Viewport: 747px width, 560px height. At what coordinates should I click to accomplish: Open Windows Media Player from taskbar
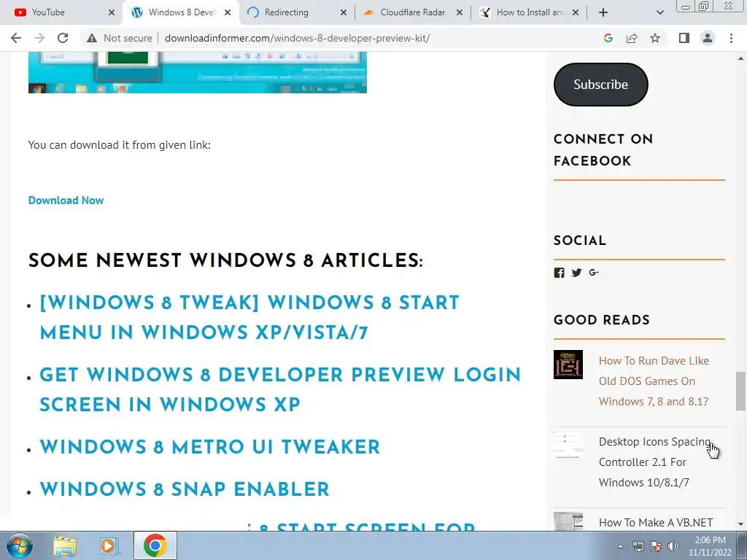[x=109, y=545]
